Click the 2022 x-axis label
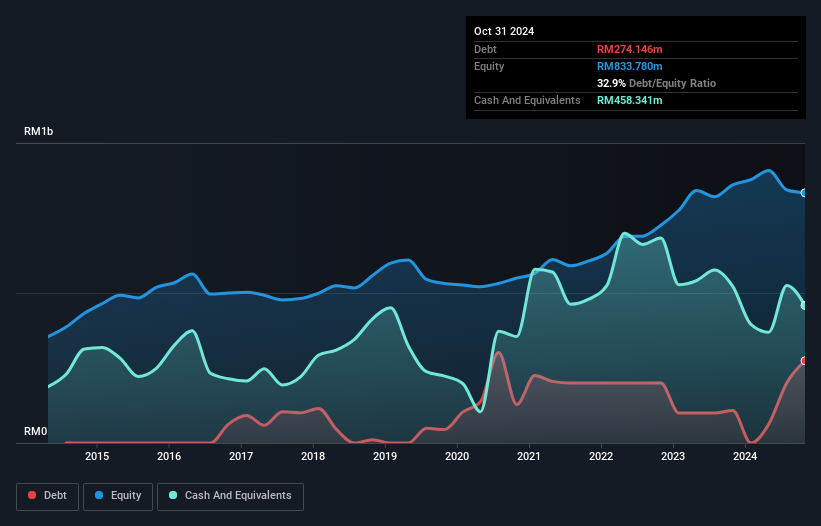The width and height of the screenshot is (821, 526). click(x=601, y=456)
